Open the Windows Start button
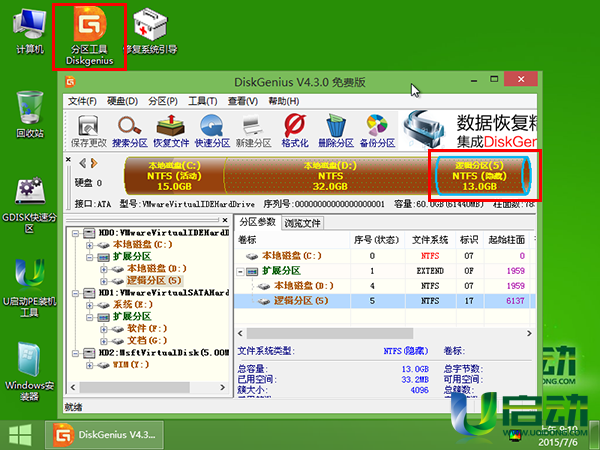 20,435
